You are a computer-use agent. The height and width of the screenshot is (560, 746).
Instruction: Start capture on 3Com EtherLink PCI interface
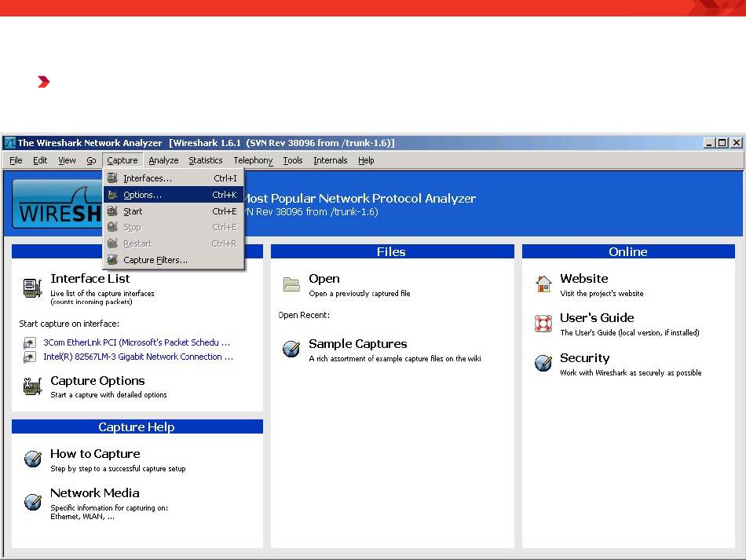click(x=137, y=342)
